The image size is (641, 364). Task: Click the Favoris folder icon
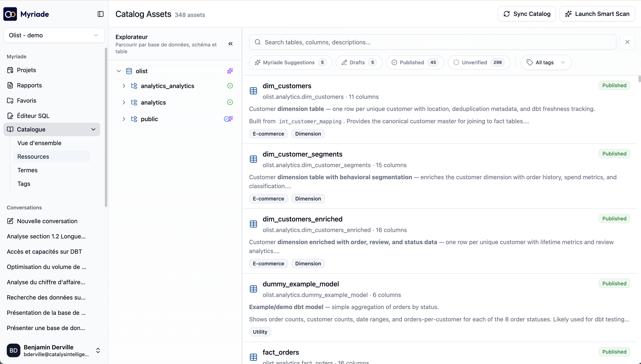10,101
